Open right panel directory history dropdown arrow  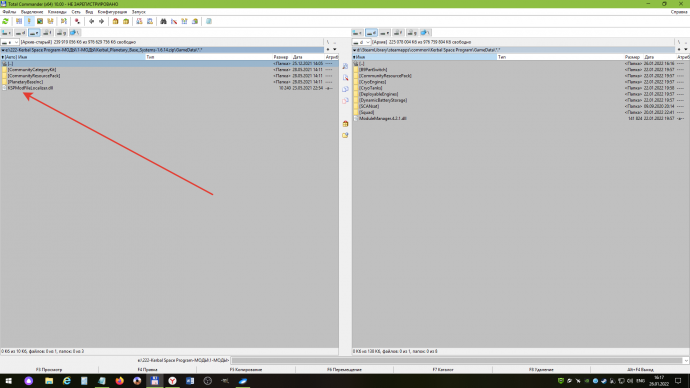coord(686,50)
